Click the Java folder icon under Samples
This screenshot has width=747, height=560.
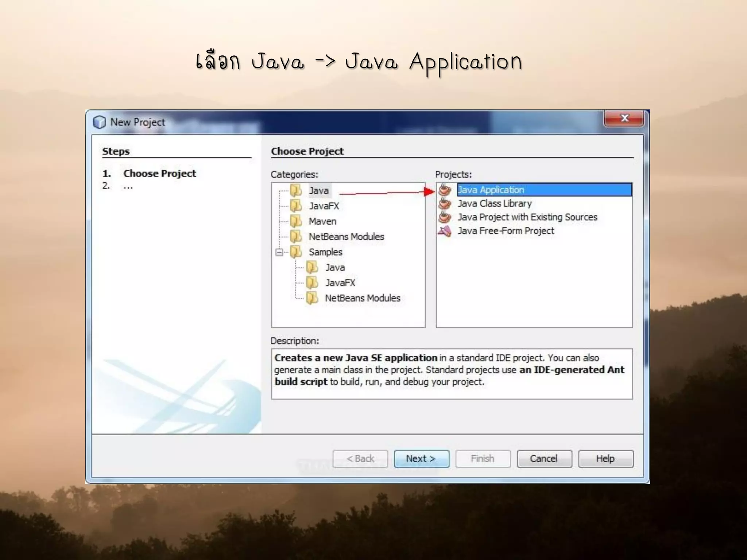click(312, 267)
